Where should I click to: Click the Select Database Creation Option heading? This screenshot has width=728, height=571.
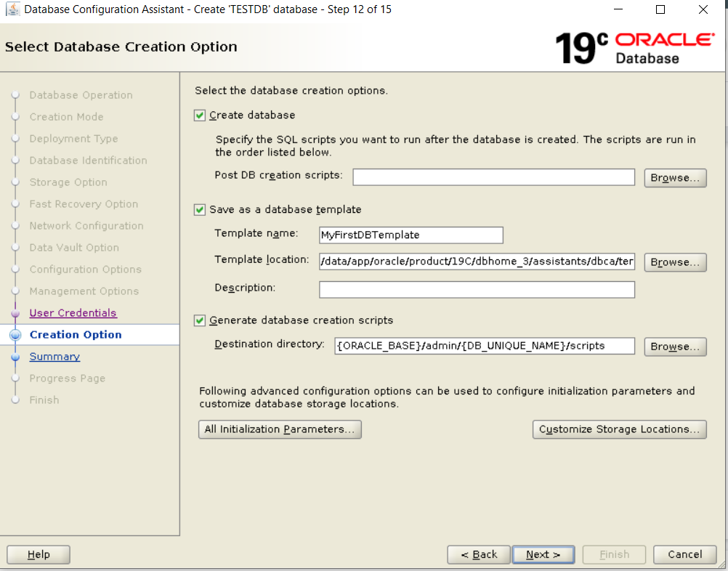pos(121,47)
